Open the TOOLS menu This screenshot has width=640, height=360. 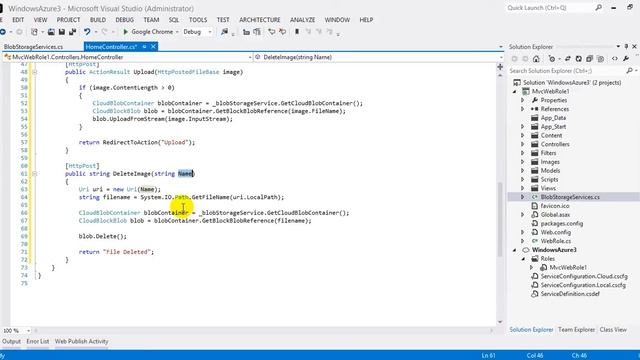coord(198,20)
